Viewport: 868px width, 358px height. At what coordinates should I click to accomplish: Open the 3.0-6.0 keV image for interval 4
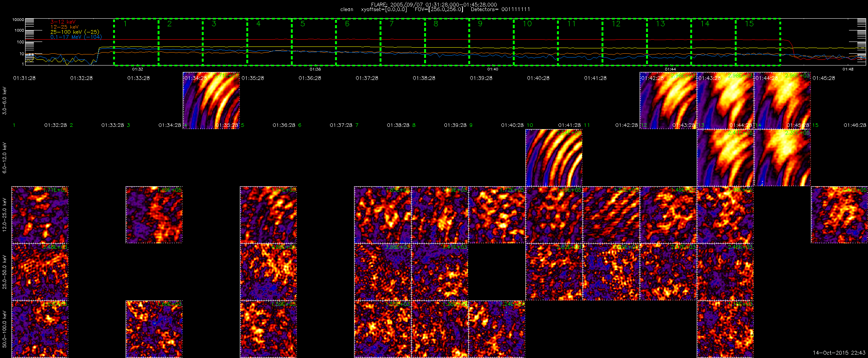[211, 101]
